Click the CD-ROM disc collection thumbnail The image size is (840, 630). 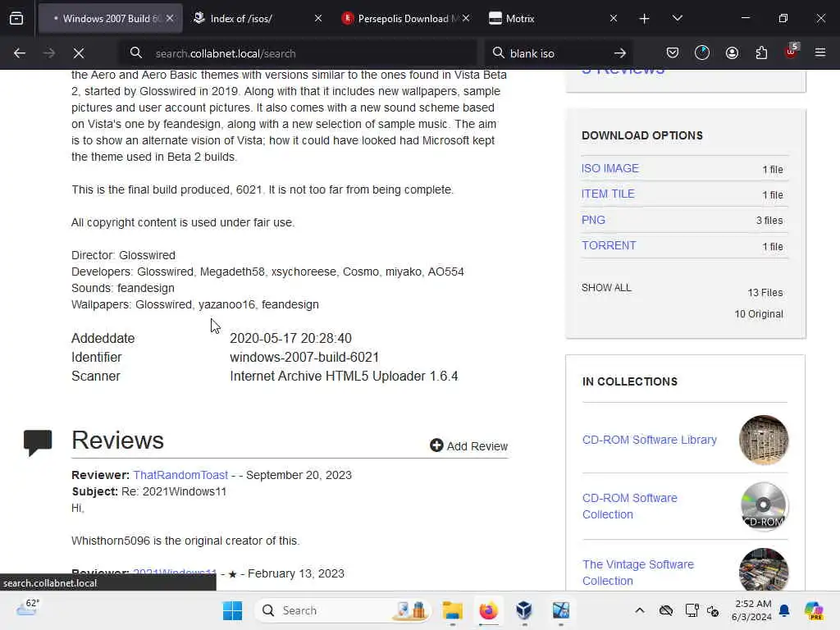click(764, 506)
